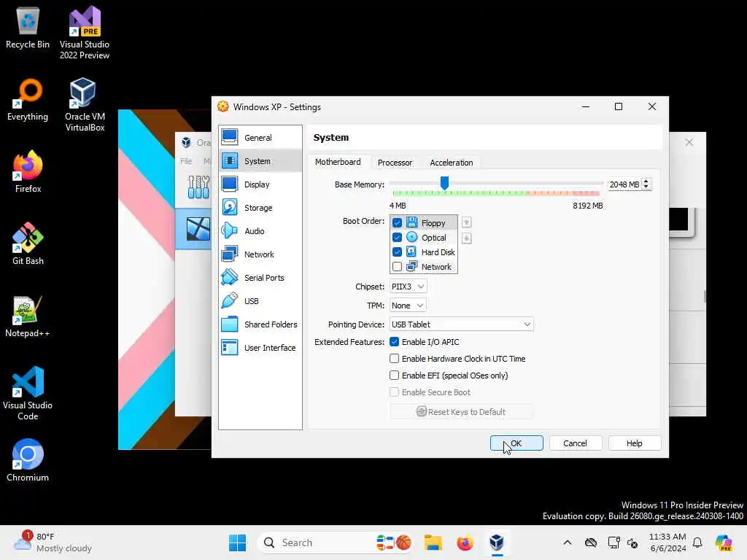This screenshot has width=747, height=560.
Task: Click the taskbar Search box
Action: pos(336,542)
